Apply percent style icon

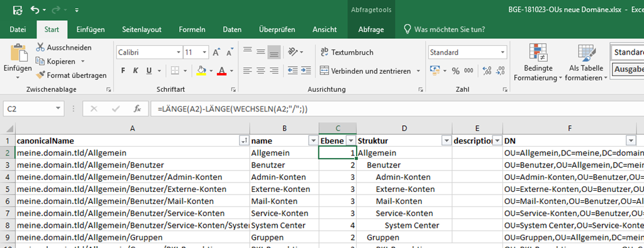[x=455, y=70]
